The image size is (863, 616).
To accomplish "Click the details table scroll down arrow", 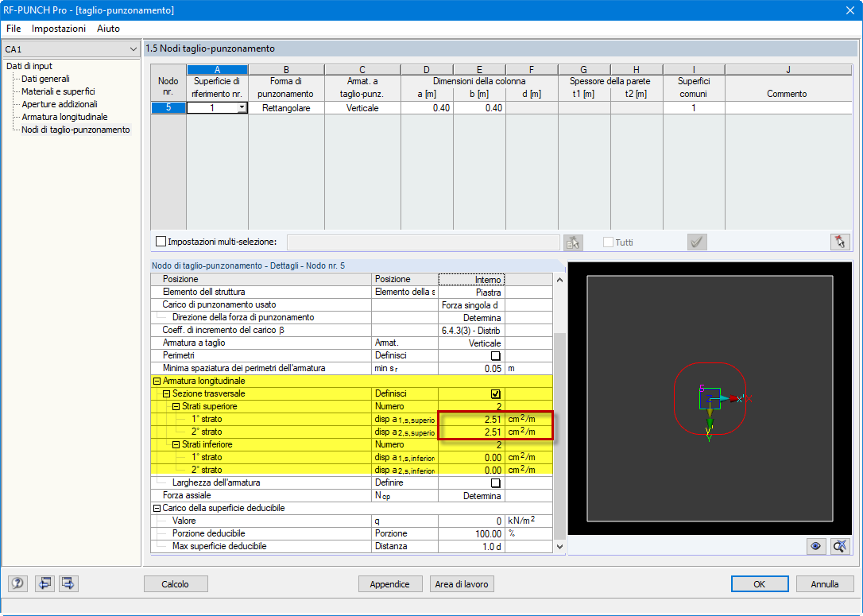I will 559,547.
